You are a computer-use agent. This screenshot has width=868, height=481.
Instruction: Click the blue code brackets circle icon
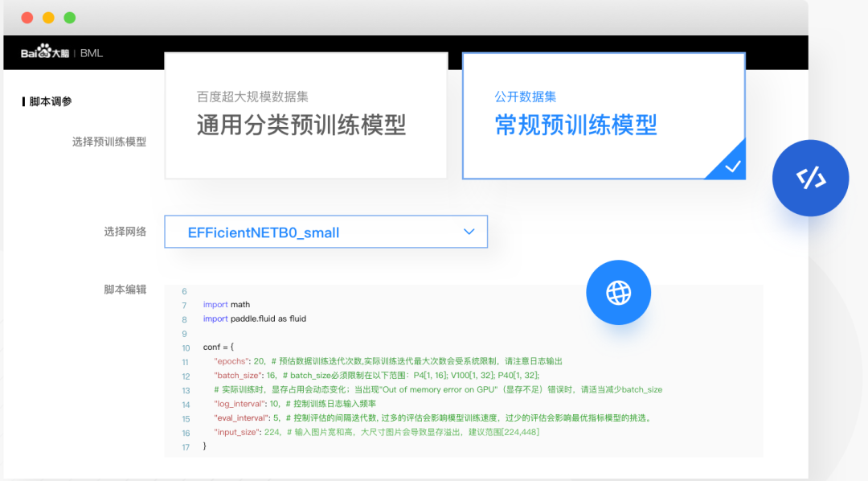[x=810, y=178]
